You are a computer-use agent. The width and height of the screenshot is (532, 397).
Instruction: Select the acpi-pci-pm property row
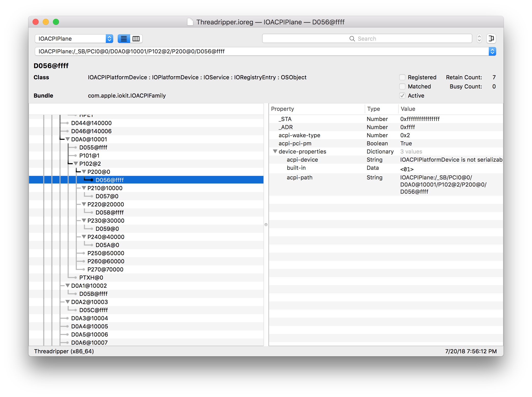(386, 143)
